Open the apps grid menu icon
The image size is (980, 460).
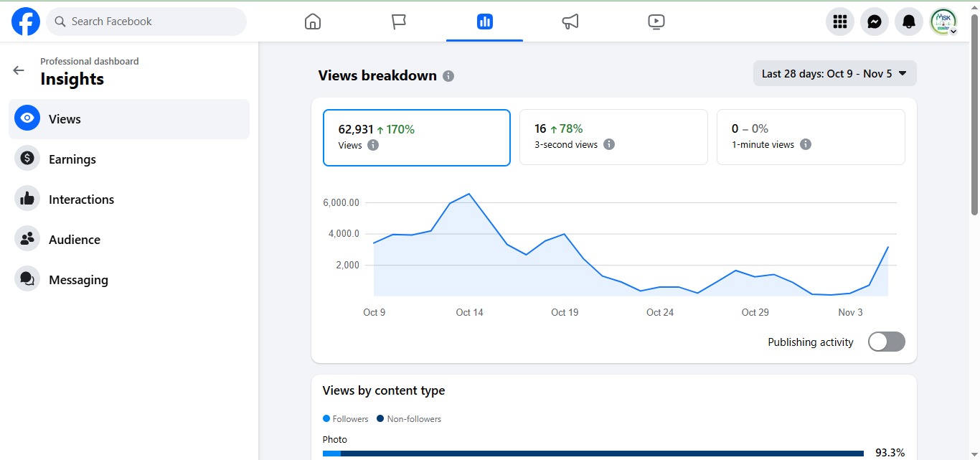click(840, 22)
